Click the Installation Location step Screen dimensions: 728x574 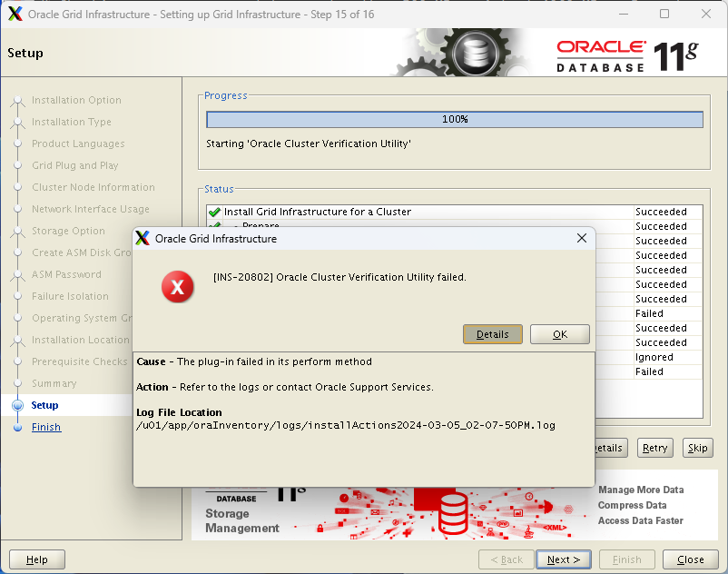pos(80,340)
